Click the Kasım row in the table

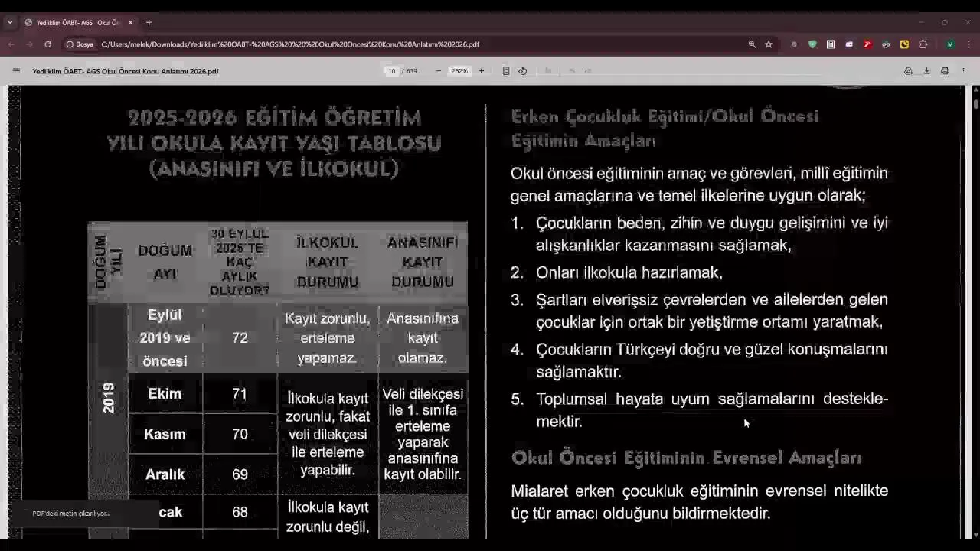coord(165,434)
